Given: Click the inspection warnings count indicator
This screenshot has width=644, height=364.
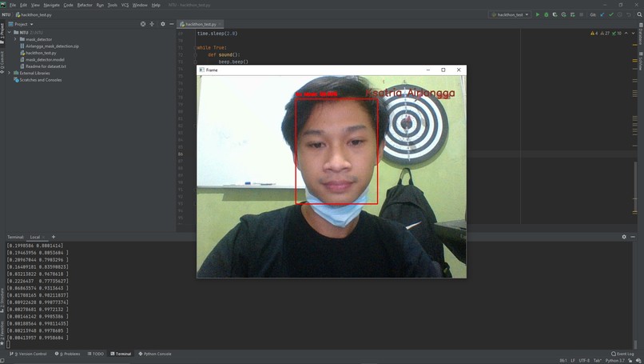Looking at the screenshot, I should 606,33.
